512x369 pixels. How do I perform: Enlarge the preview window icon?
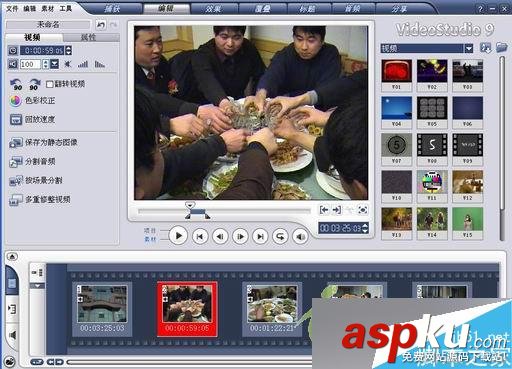pos(363,210)
